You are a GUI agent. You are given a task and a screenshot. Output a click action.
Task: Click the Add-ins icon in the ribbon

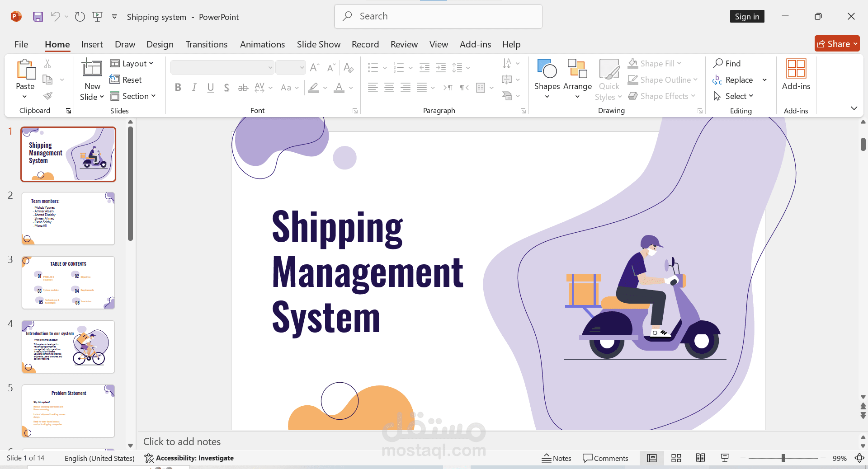796,69
